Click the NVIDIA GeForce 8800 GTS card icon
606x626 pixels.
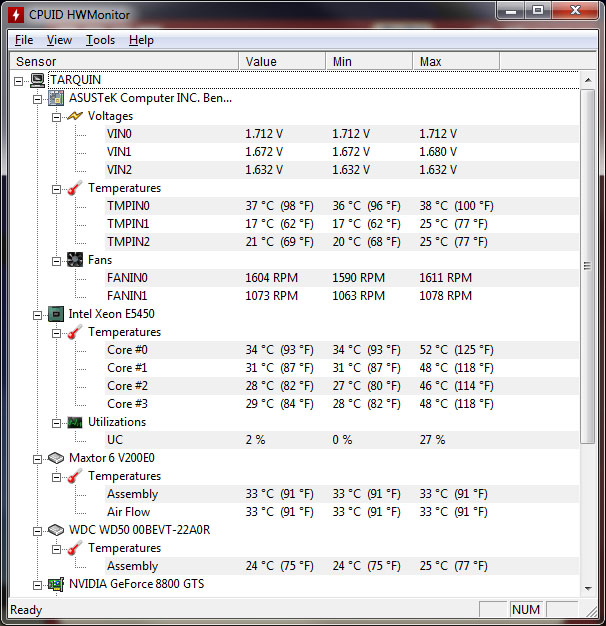click(x=56, y=584)
